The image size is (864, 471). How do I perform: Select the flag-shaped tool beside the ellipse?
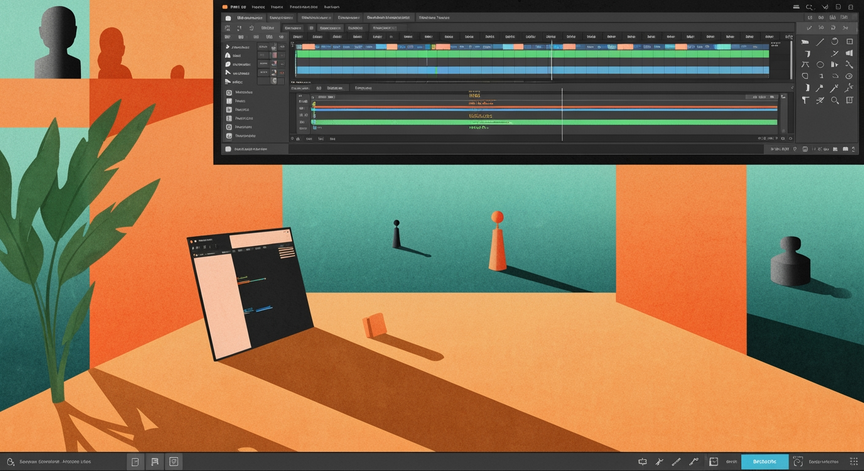834,64
